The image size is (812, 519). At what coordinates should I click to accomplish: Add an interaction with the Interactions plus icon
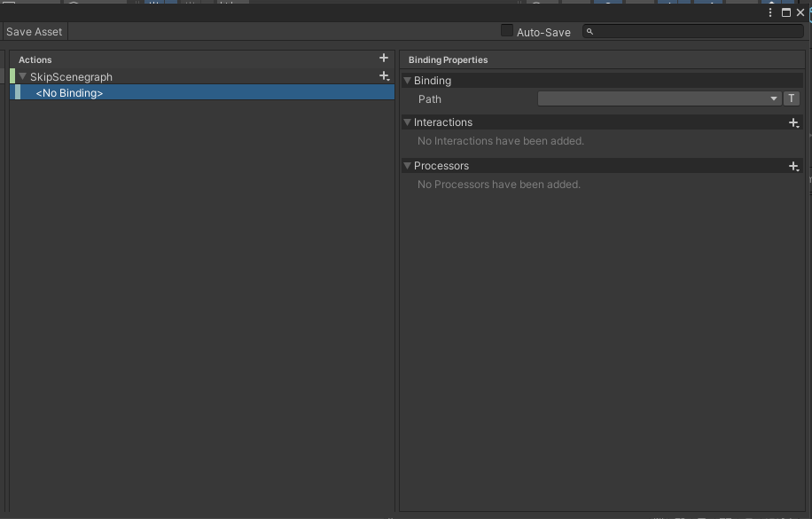(793, 123)
